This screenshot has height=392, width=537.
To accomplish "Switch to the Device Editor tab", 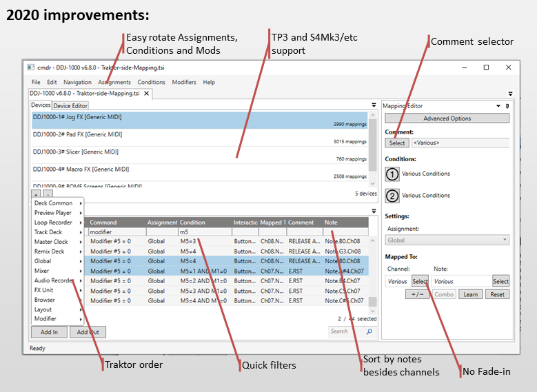I will point(70,106).
